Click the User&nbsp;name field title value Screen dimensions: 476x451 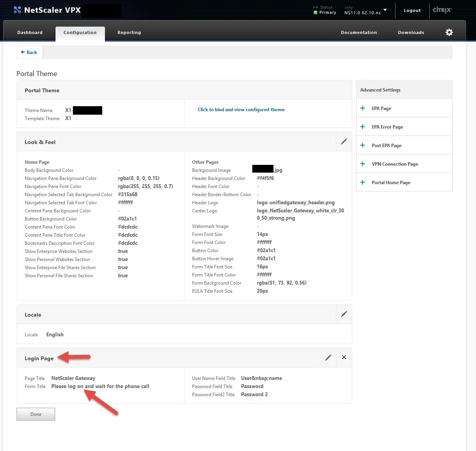pyautogui.click(x=262, y=378)
